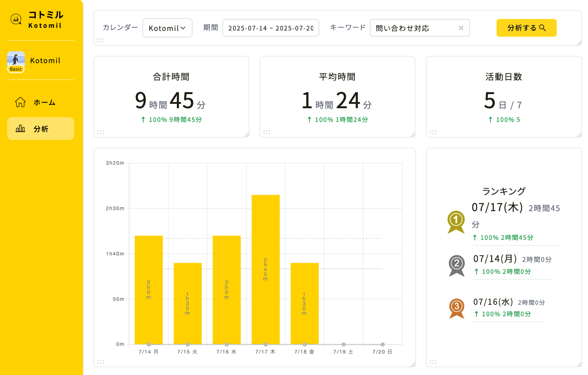Click the gold first-place medal icon
The height and width of the screenshot is (375, 588).
456,222
